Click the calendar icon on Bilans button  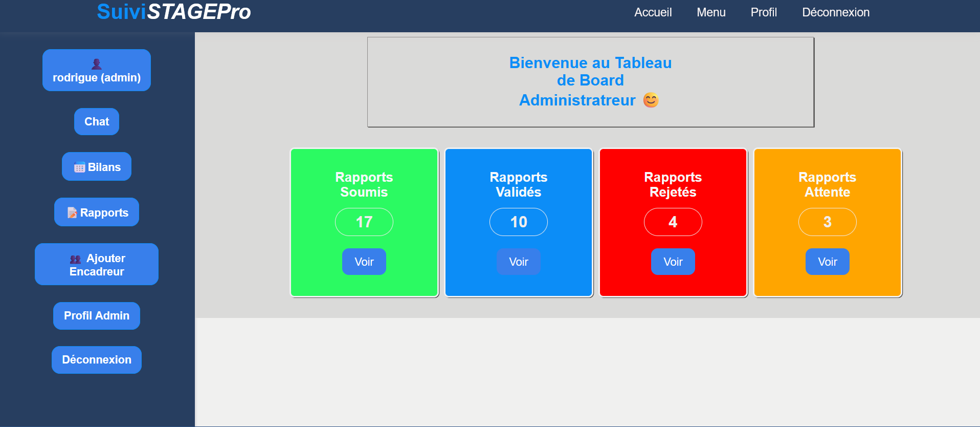click(x=79, y=167)
